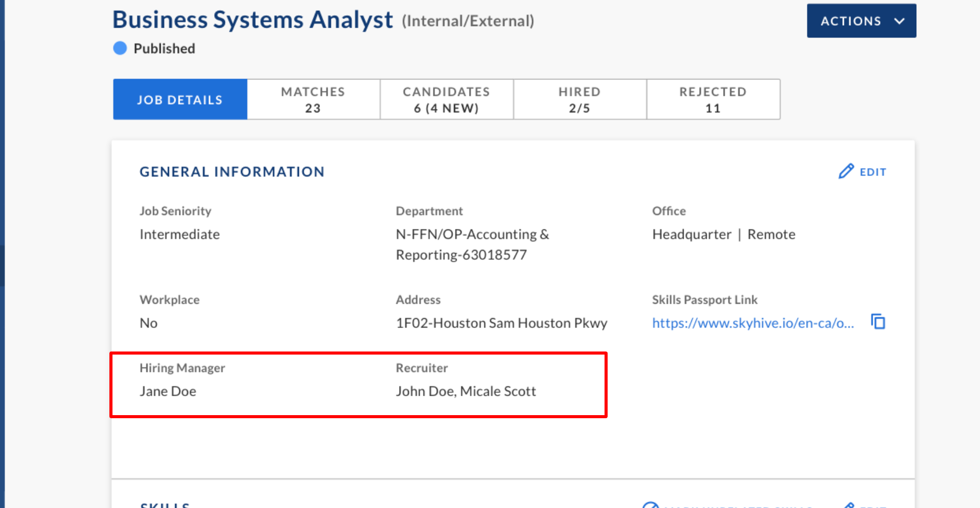Click the General Information section heading
Viewport: 980px width, 508px height.
click(232, 172)
